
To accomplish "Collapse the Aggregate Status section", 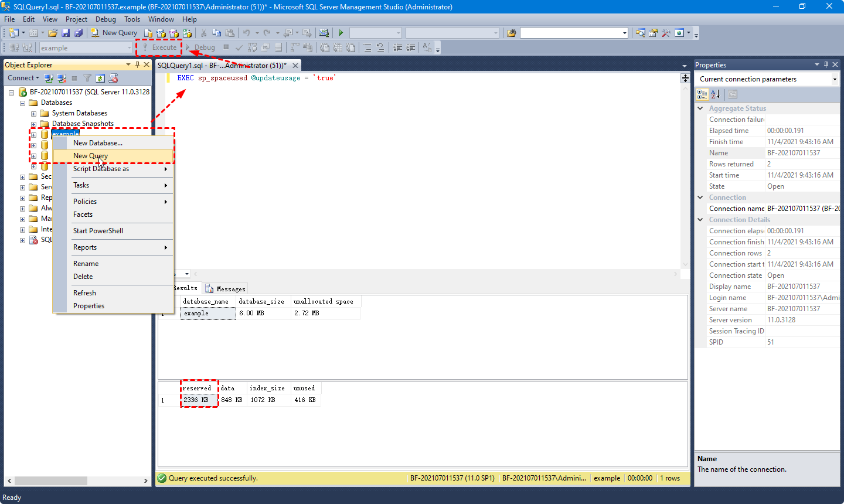I will point(700,108).
